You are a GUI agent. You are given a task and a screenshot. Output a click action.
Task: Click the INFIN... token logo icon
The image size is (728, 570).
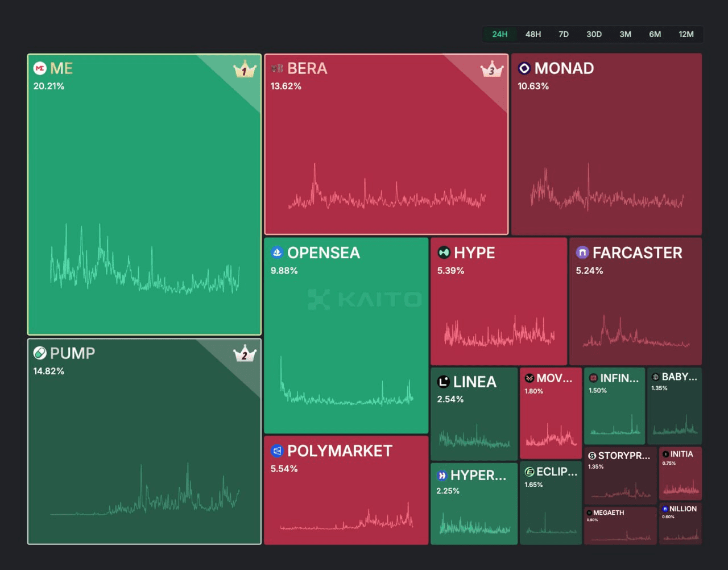click(x=593, y=378)
